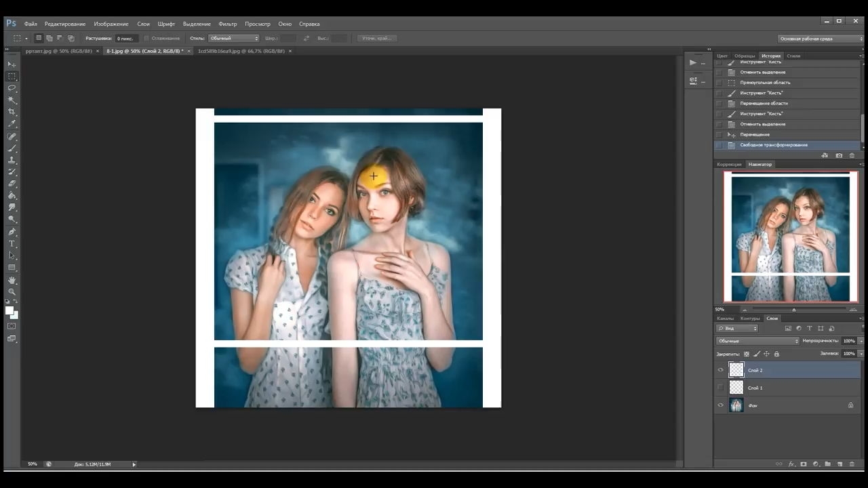Create a new adjustment layer

816,464
